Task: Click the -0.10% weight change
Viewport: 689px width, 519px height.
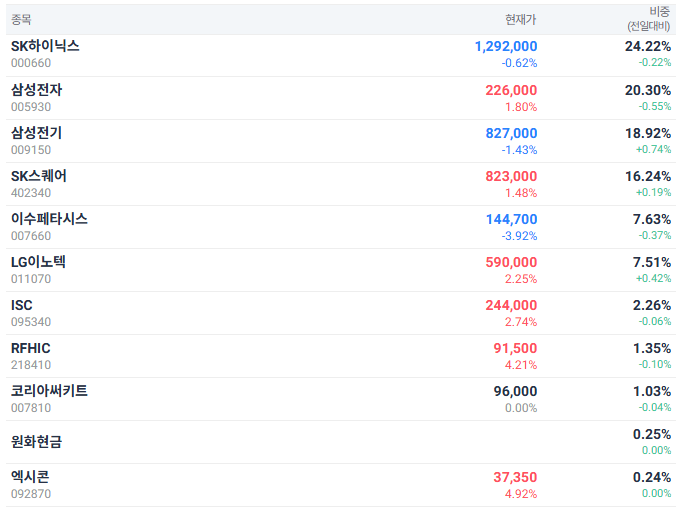Action: point(655,365)
